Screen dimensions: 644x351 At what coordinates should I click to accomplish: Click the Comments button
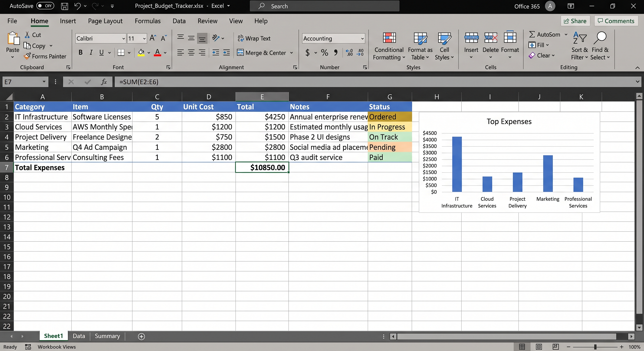coord(616,21)
